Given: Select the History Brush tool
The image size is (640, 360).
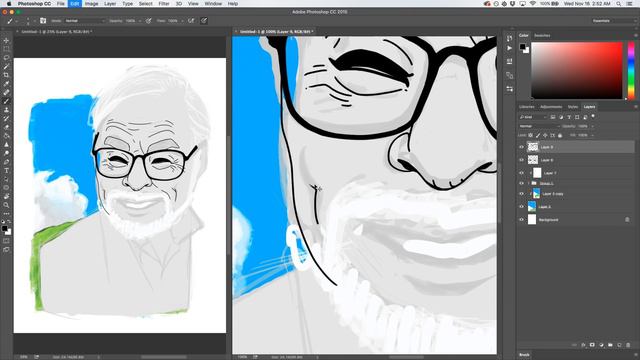Looking at the screenshot, I should click(x=6, y=118).
